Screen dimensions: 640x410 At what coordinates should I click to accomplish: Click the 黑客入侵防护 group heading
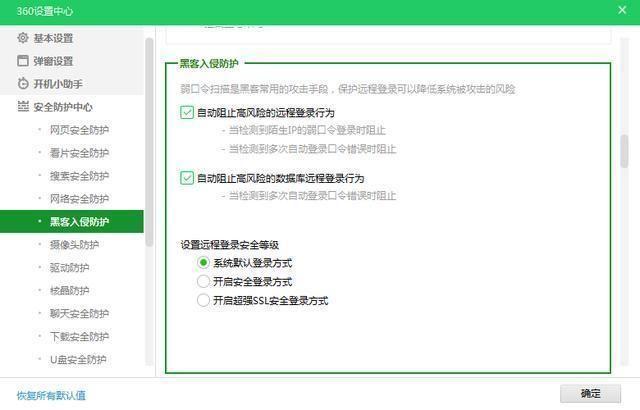(x=209, y=64)
